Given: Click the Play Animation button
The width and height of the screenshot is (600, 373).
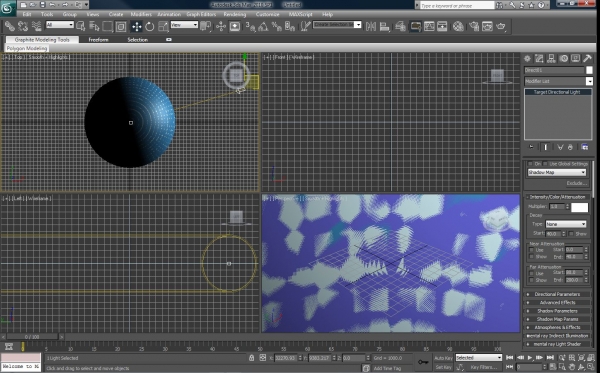Looking at the screenshot, I should click(x=530, y=358).
